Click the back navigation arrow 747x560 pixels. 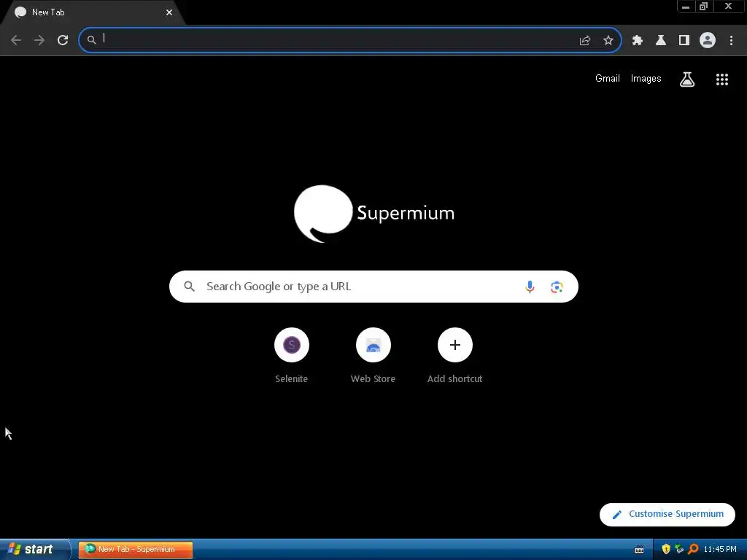click(16, 40)
